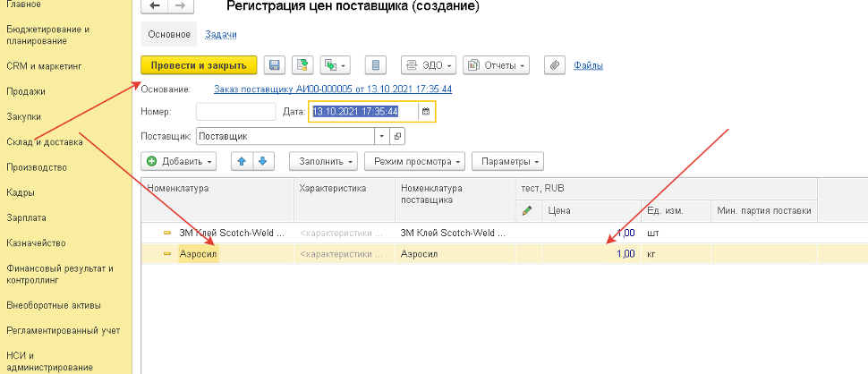
Task: Click the green pencil column icon
Action: 527,211
